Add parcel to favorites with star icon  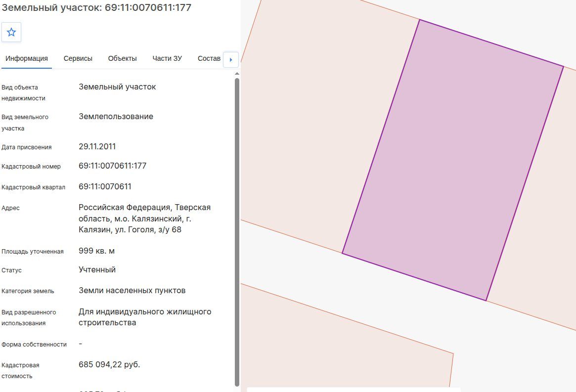pos(11,32)
